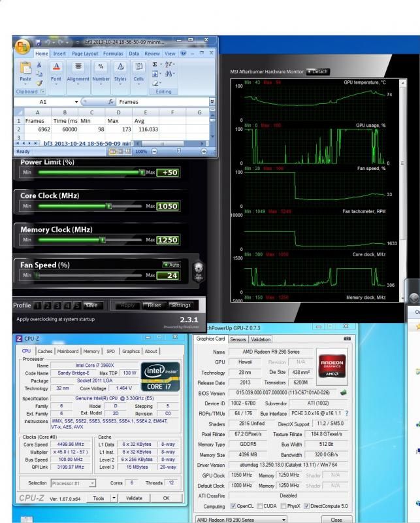Viewport: 420px width, 523px height.
Task: Expand the Excel formula bar chevron
Action: pos(212,101)
